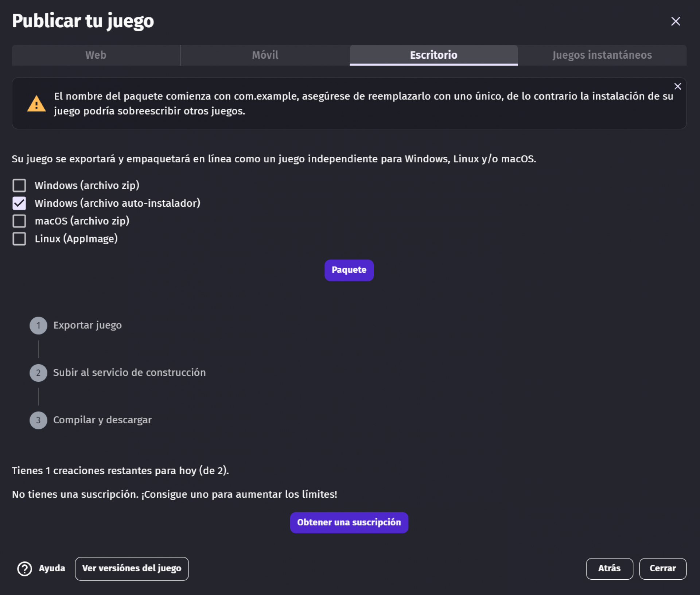This screenshot has height=595, width=700.
Task: Click step 3 circle Compilar y descargar
Action: [x=38, y=420]
